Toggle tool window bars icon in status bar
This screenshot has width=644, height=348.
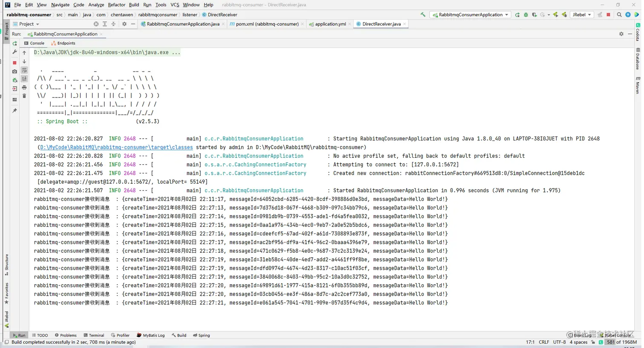click(6, 342)
